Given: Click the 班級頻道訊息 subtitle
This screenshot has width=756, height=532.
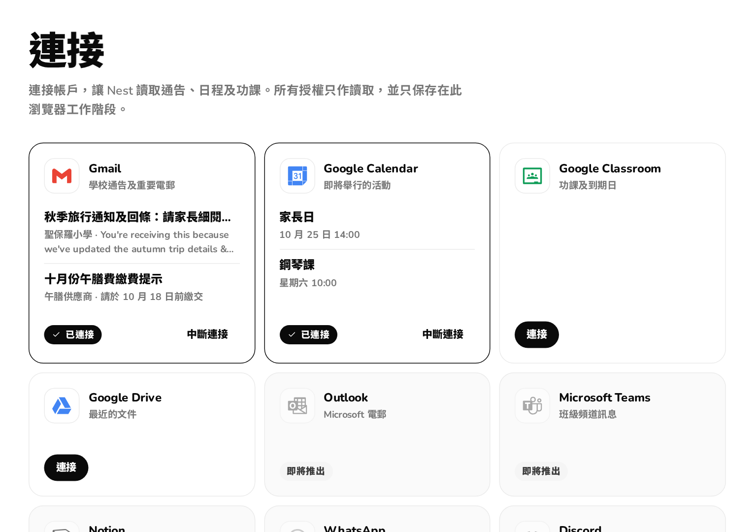Looking at the screenshot, I should coord(588,414).
